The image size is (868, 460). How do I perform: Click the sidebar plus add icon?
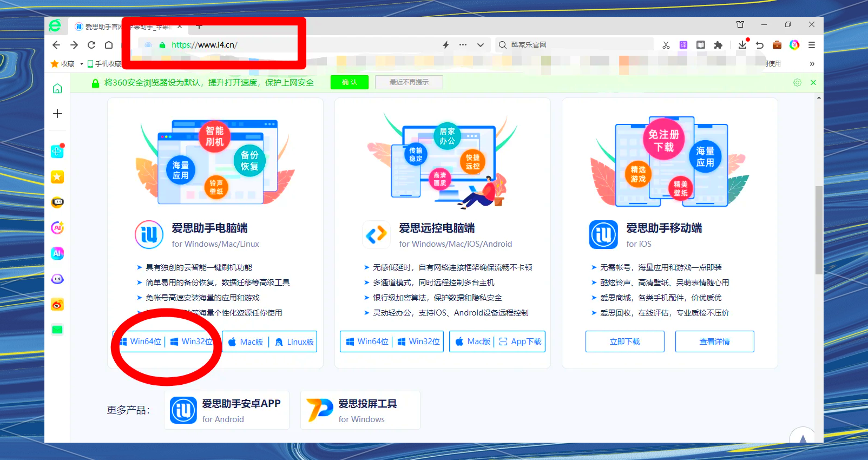[57, 114]
